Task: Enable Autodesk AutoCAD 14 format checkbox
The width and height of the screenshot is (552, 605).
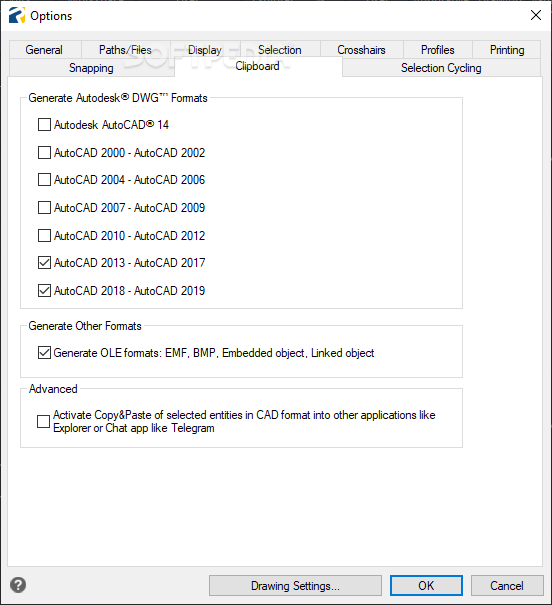Action: coord(44,125)
